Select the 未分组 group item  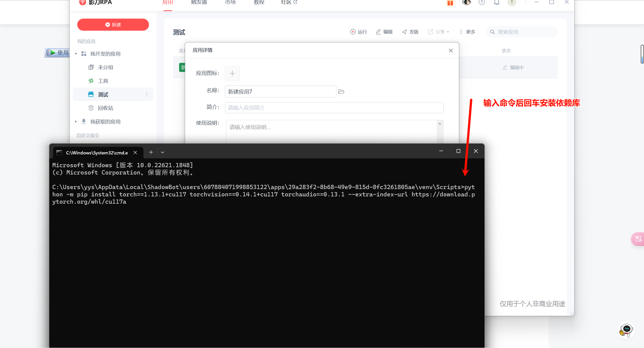105,67
